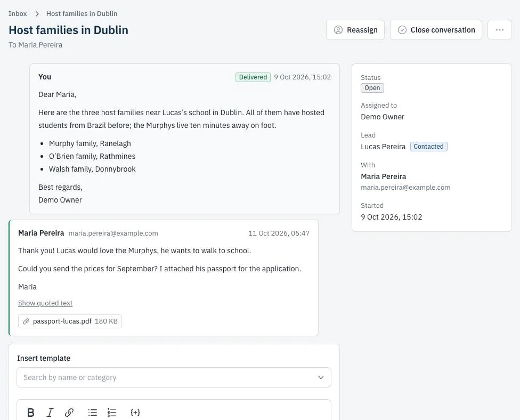The image size is (520, 420).
Task: Toggle bold formatting in the editor
Action: pyautogui.click(x=31, y=413)
